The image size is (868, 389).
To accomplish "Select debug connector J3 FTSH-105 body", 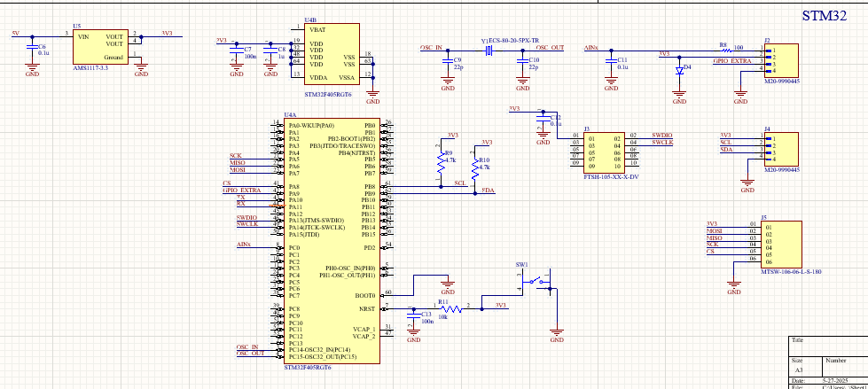I will 604,152.
